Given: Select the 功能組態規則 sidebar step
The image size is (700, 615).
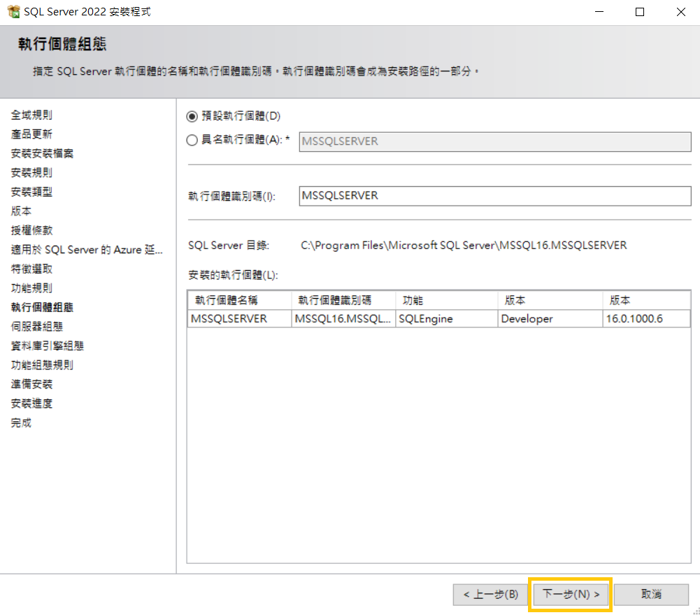Looking at the screenshot, I should point(42,365).
